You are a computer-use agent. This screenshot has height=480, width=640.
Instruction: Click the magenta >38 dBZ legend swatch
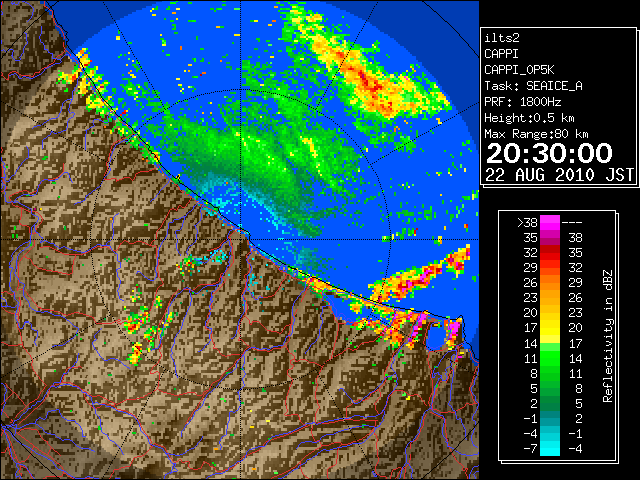point(550,222)
